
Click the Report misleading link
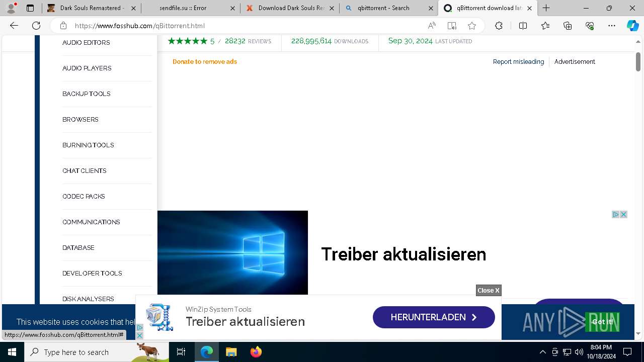point(518,62)
